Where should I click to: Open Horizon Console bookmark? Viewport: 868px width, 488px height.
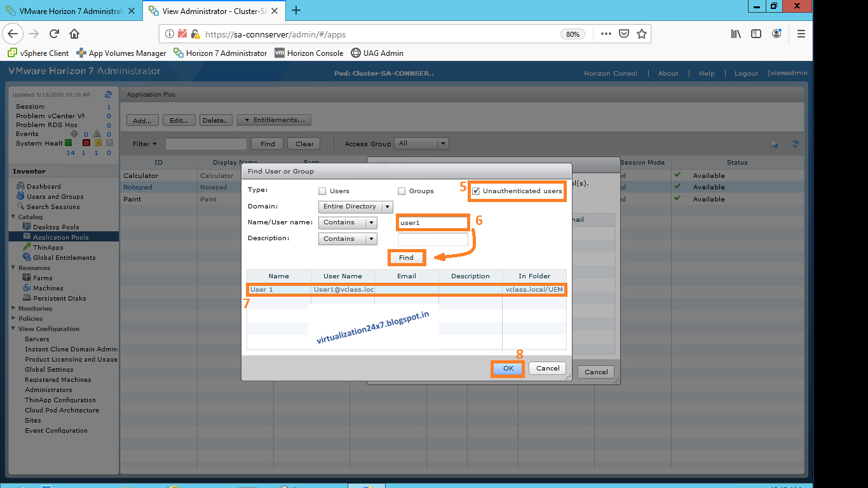(x=309, y=53)
